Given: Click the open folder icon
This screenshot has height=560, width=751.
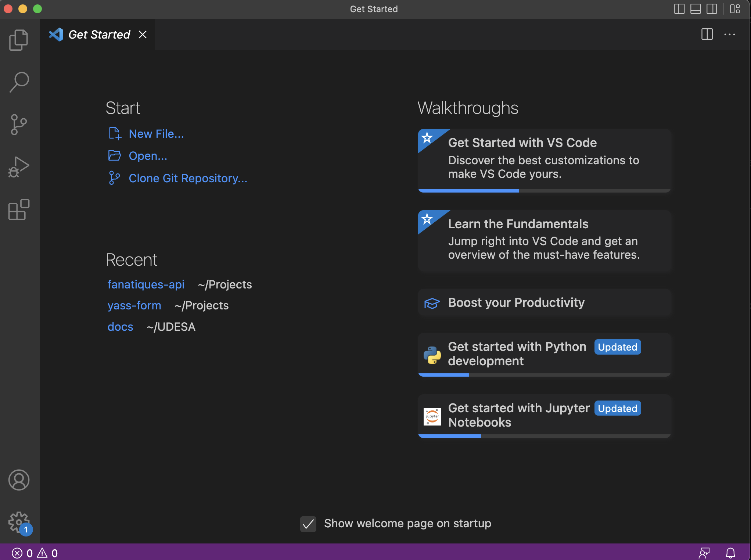Looking at the screenshot, I should (115, 155).
